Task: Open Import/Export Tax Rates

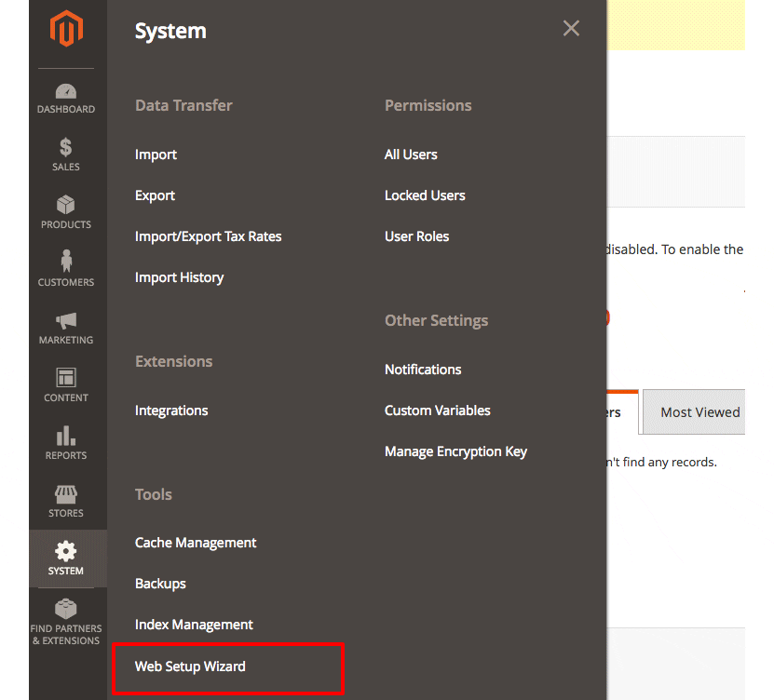Action: pyautogui.click(x=209, y=236)
